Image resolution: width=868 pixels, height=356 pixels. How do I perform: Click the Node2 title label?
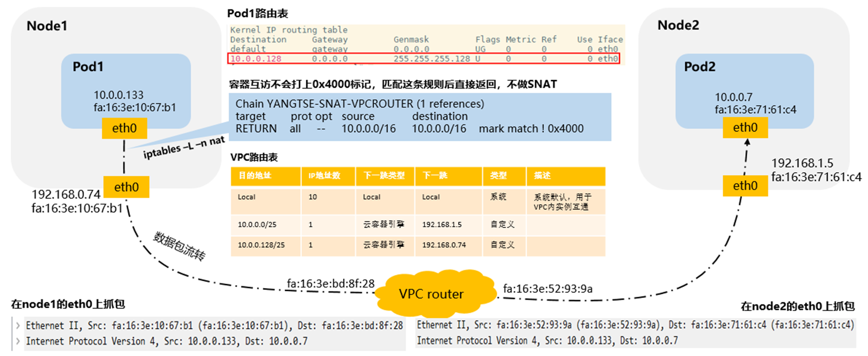(x=678, y=25)
